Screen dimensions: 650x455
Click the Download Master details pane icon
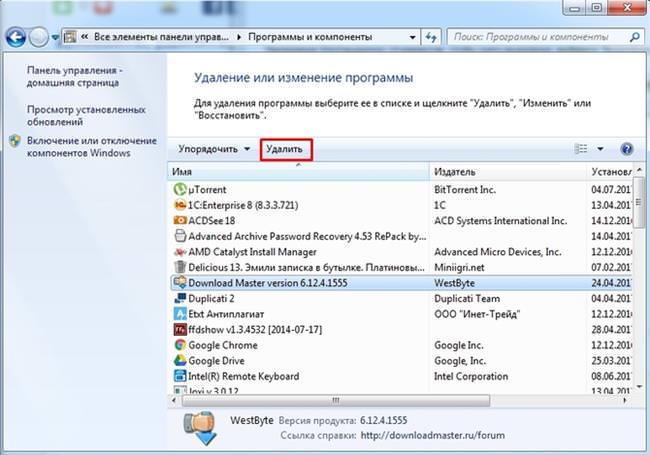(201, 428)
